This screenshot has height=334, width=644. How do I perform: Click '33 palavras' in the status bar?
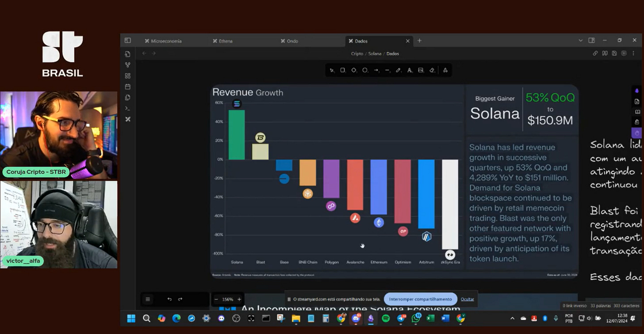click(x=599, y=306)
